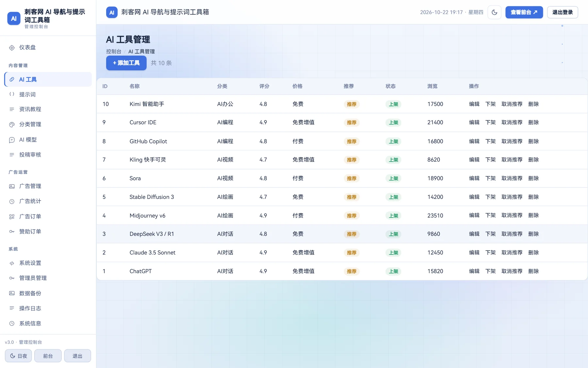588x368 pixels.
Task: Click the 广告订单 grid icon
Action: pyautogui.click(x=12, y=217)
